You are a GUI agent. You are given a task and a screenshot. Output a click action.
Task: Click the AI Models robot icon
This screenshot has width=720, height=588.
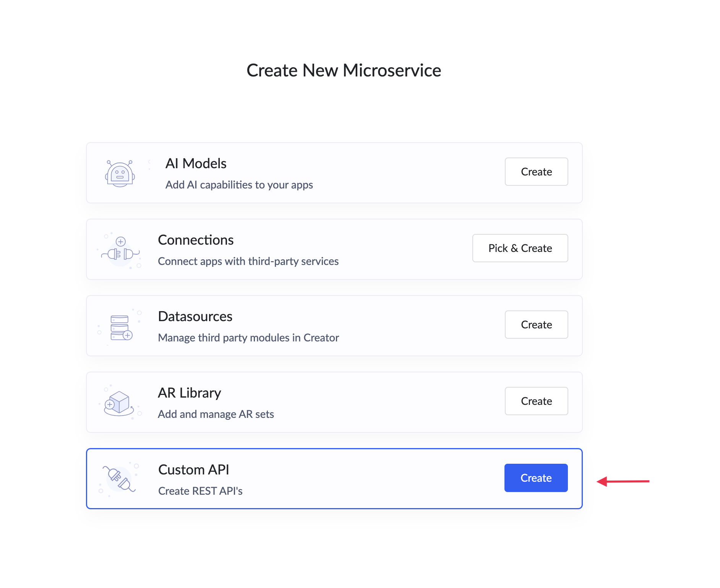pyautogui.click(x=120, y=174)
